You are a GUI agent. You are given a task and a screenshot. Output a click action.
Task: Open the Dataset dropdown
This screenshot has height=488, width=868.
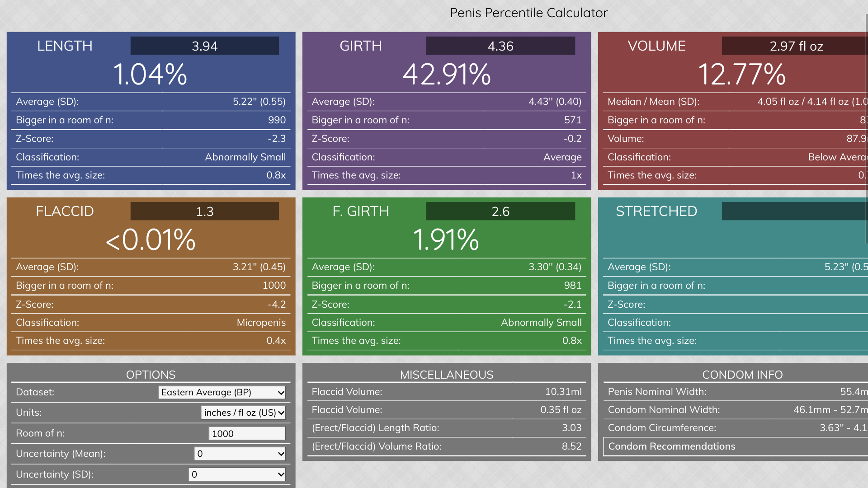click(x=222, y=392)
